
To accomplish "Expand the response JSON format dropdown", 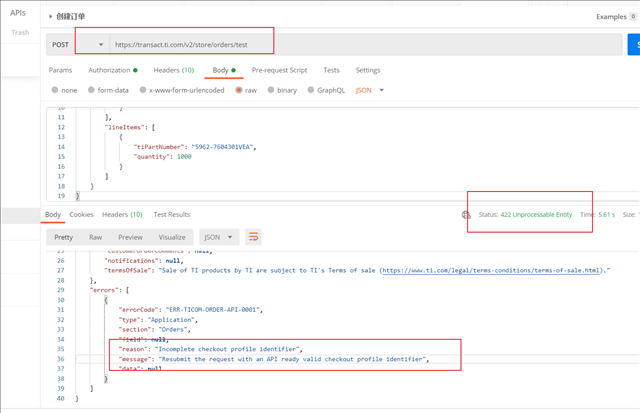I will [219, 237].
